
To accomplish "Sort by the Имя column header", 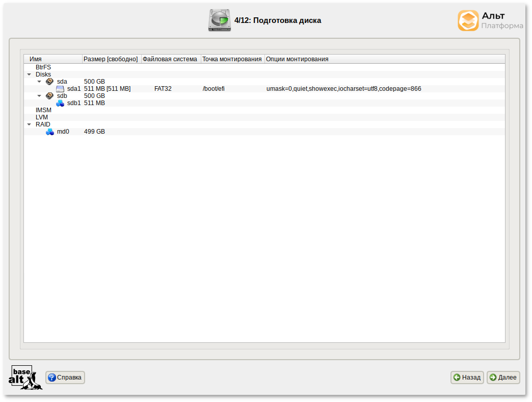I will 53,59.
